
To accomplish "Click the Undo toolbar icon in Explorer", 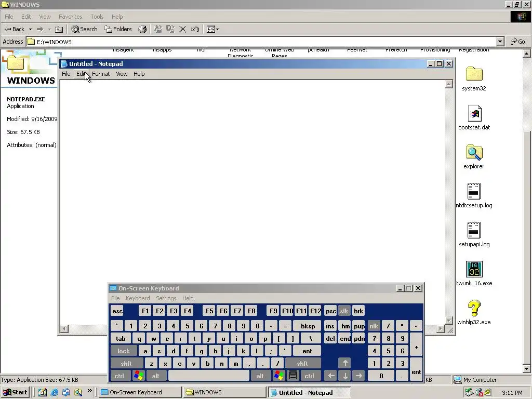I will click(195, 29).
